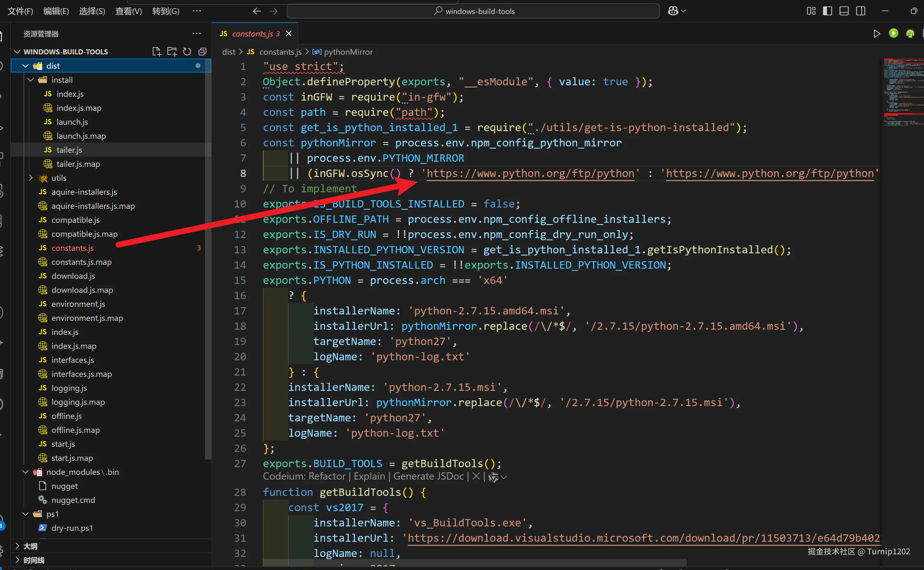Viewport: 924px width, 570px height.
Task: Collapse the dist folder
Action: point(26,66)
